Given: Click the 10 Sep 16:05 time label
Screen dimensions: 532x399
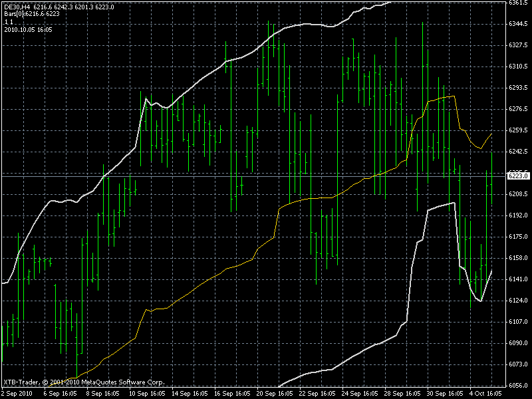Looking at the screenshot, I should 146,394.
